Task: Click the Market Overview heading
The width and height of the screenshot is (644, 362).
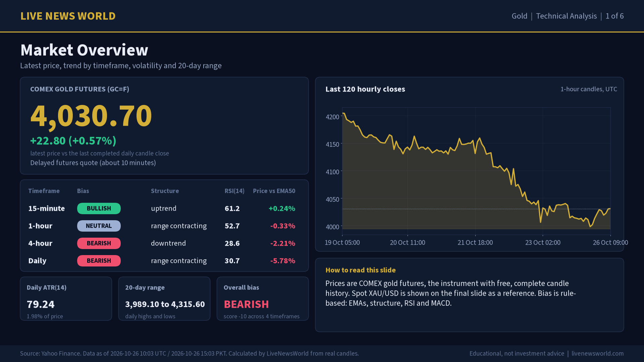Action: click(x=84, y=50)
